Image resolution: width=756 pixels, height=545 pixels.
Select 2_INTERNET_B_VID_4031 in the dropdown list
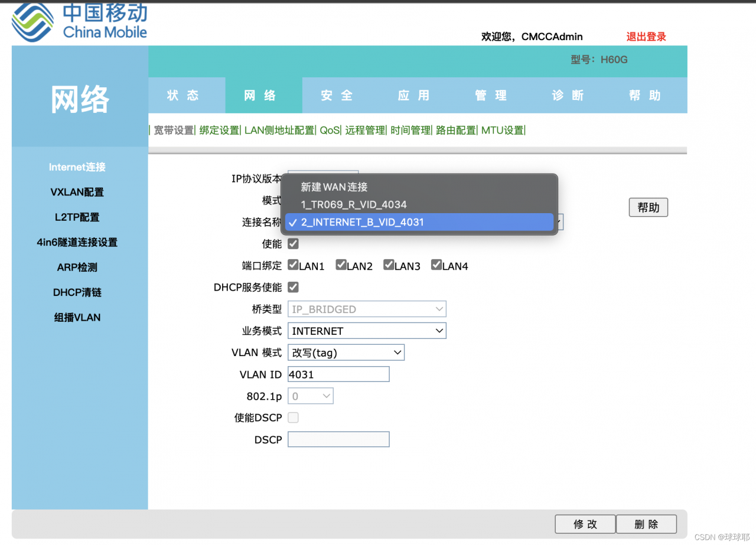pyautogui.click(x=419, y=222)
